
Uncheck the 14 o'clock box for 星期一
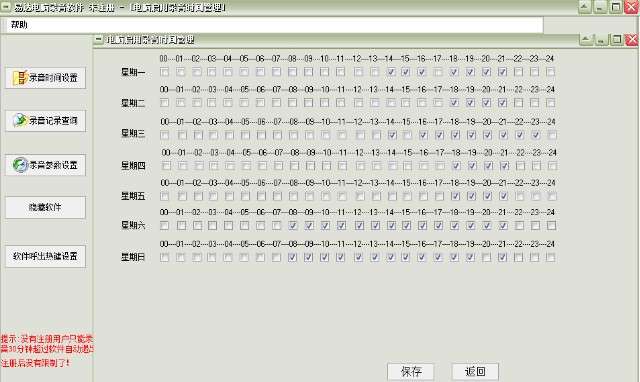click(x=391, y=72)
